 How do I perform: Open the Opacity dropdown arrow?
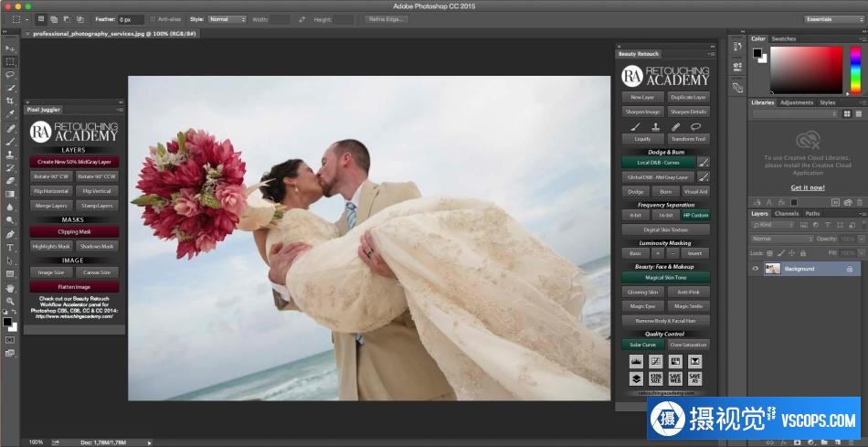(861, 239)
